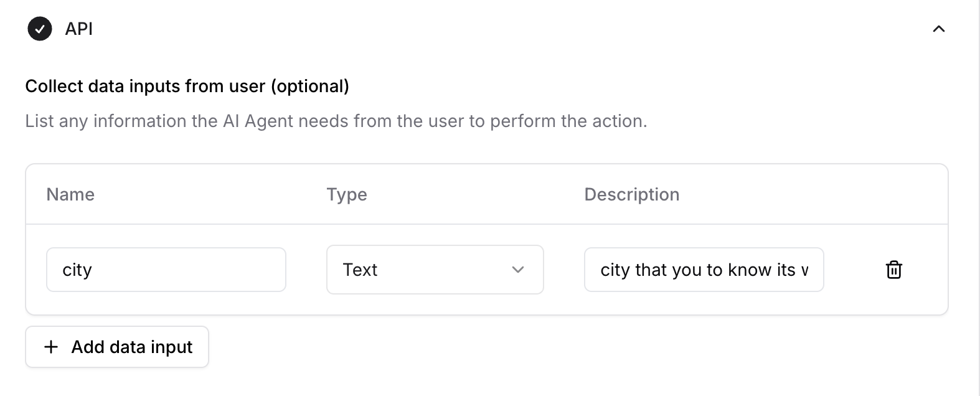
Task: Click the chevron inside the Text type selector
Action: point(517,270)
